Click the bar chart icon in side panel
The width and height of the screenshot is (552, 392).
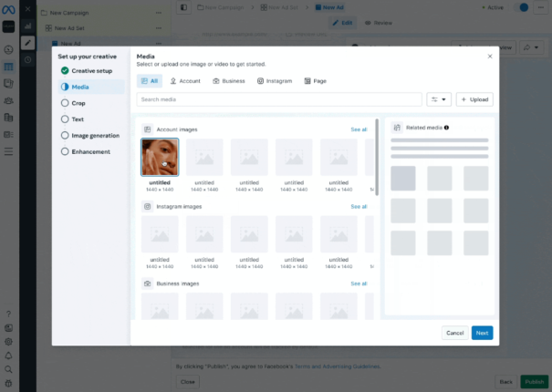tap(28, 25)
